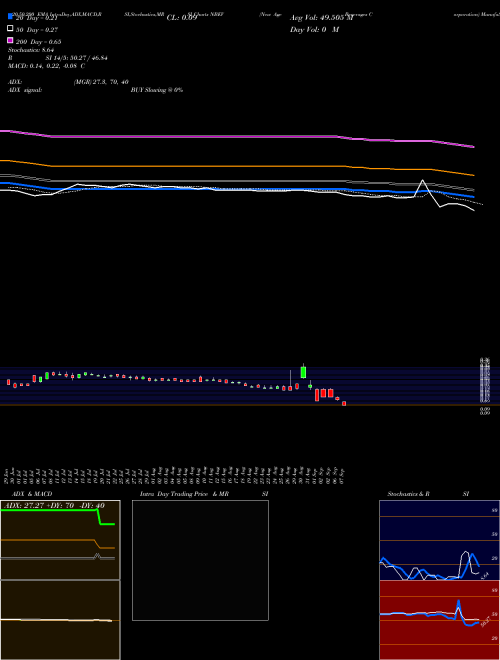The height and width of the screenshot is (660, 500).
Task: Click the 'Stochastics & R' panel title
Action: (408, 494)
